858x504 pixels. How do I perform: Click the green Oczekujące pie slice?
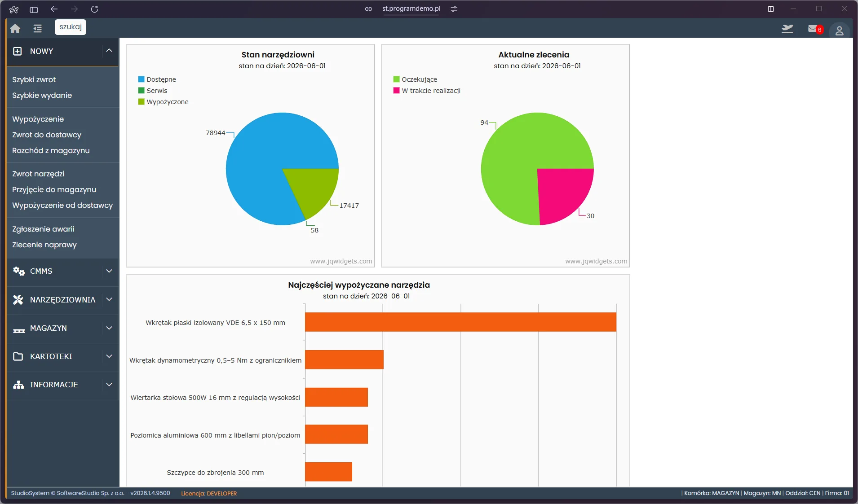pos(517,157)
